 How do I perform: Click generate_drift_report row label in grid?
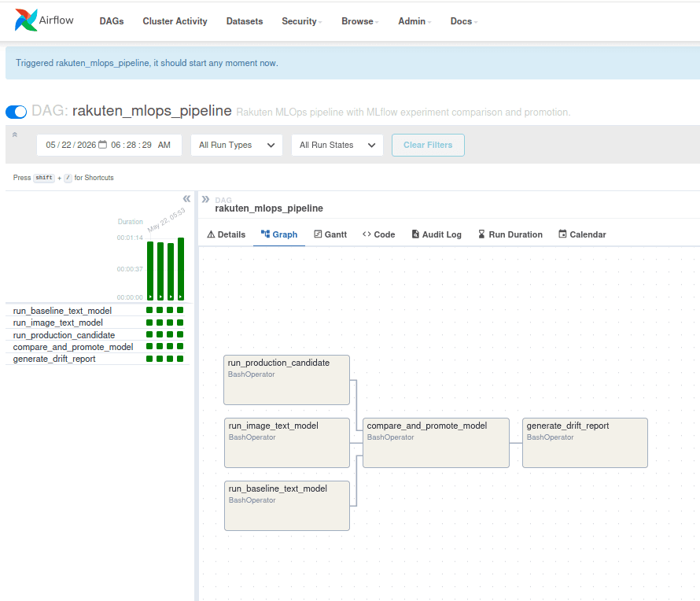(54, 359)
